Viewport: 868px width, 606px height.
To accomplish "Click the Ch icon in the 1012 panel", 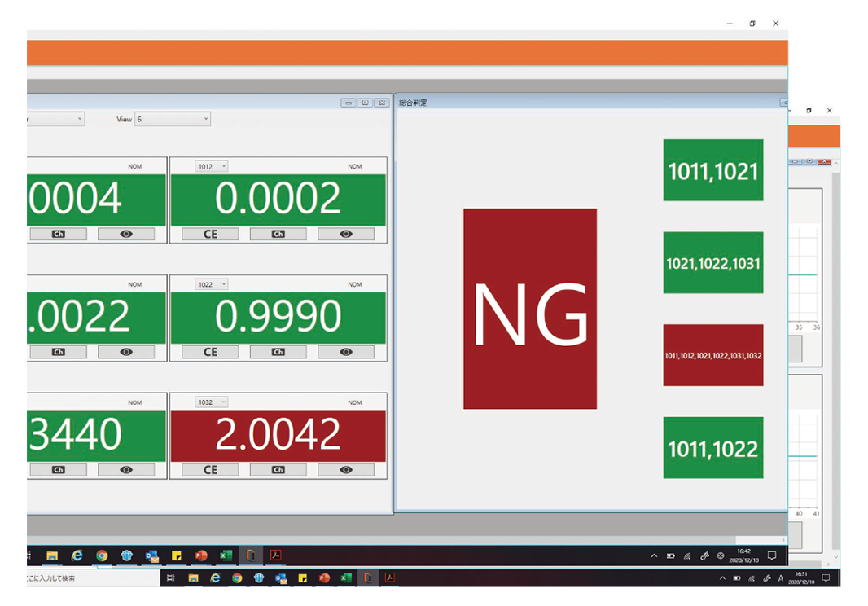I will tap(278, 235).
